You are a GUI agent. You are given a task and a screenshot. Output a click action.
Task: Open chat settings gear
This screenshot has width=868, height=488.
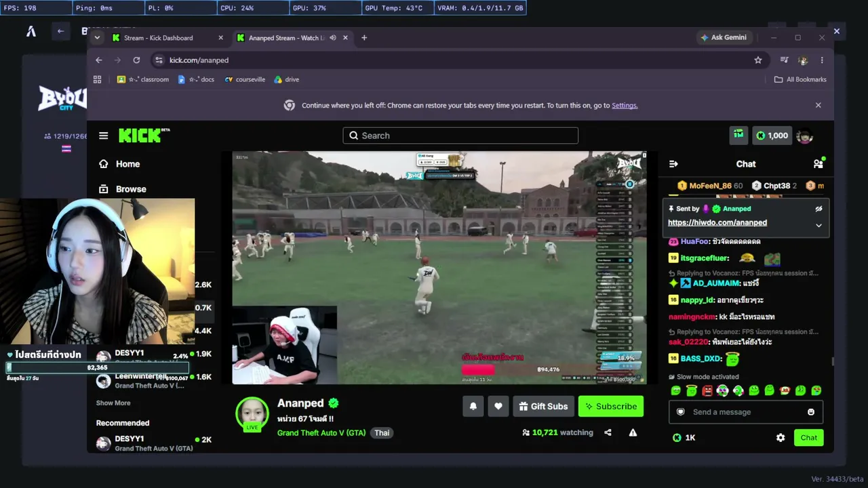click(781, 438)
